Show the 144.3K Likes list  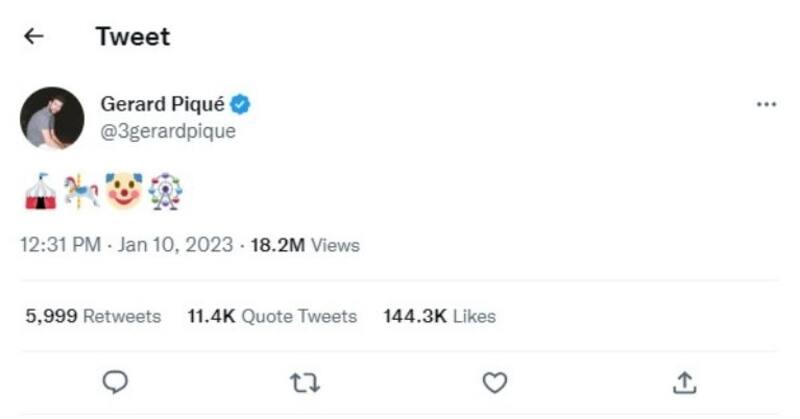pos(439,317)
